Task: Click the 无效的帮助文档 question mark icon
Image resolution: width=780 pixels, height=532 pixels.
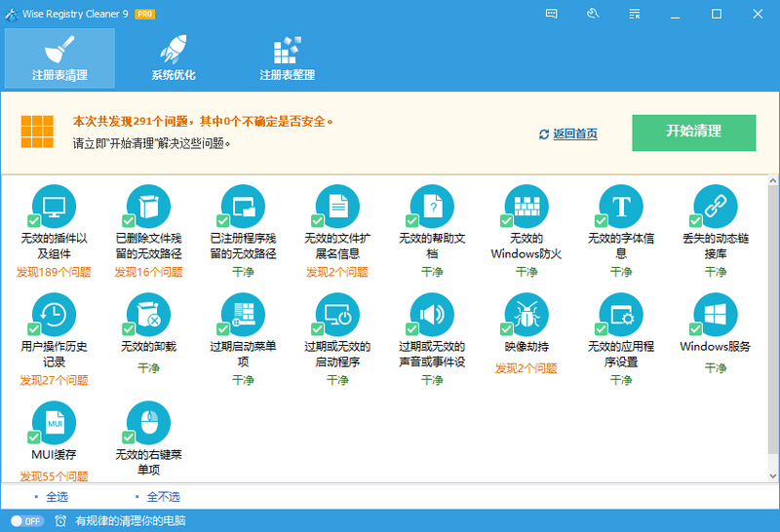Action: pyautogui.click(x=432, y=206)
